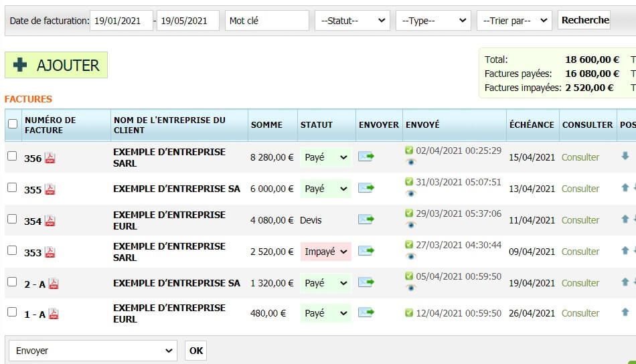Click the eye icon for invoice 2 - A

(410, 288)
